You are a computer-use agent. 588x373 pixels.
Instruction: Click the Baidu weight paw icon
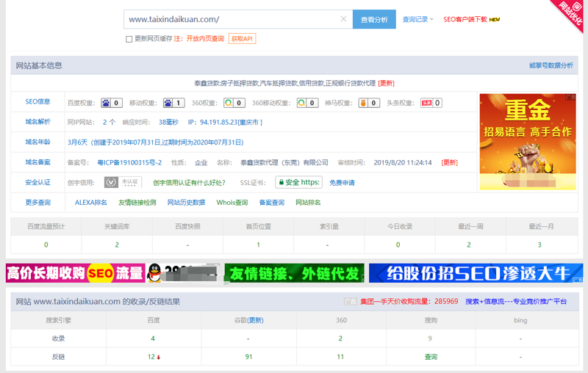(x=106, y=103)
